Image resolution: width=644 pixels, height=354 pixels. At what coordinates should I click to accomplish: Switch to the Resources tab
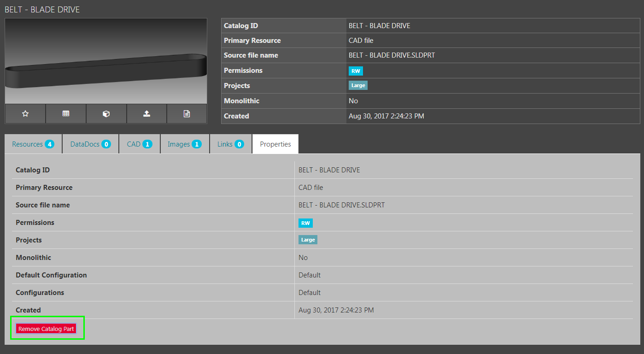point(33,144)
